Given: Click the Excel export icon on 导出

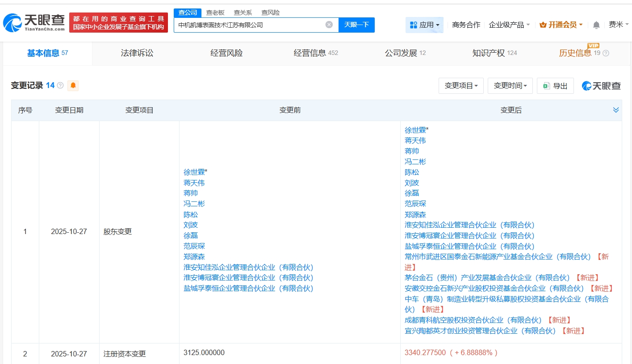Looking at the screenshot, I should pos(547,86).
